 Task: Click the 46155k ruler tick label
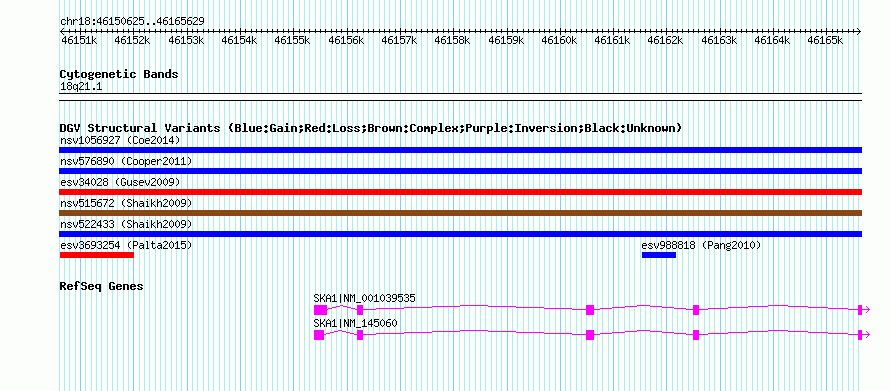(292, 40)
